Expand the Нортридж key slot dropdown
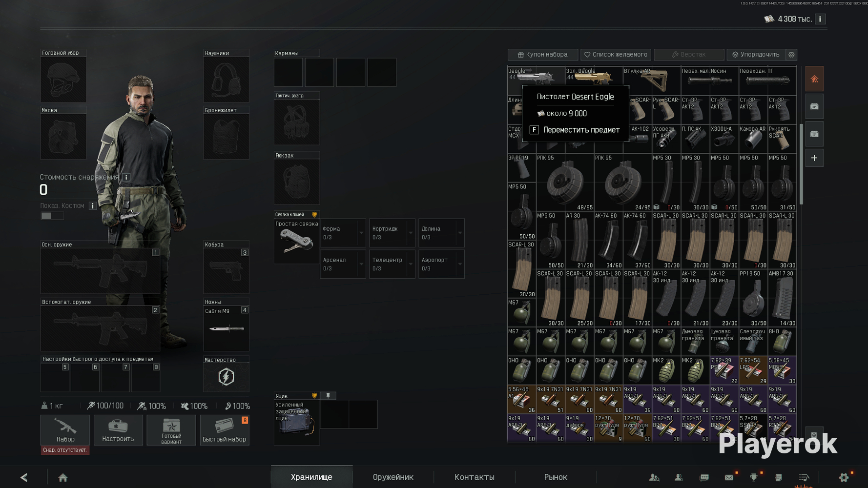Screen dimensions: 868x488 coord(411,233)
